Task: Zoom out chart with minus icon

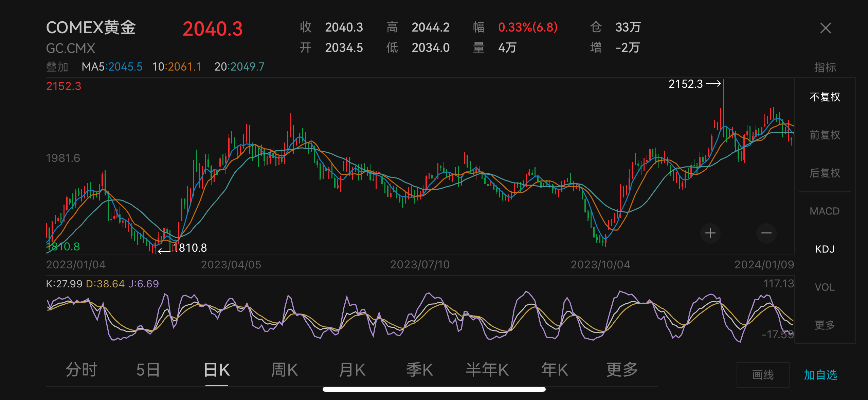Action: click(766, 233)
